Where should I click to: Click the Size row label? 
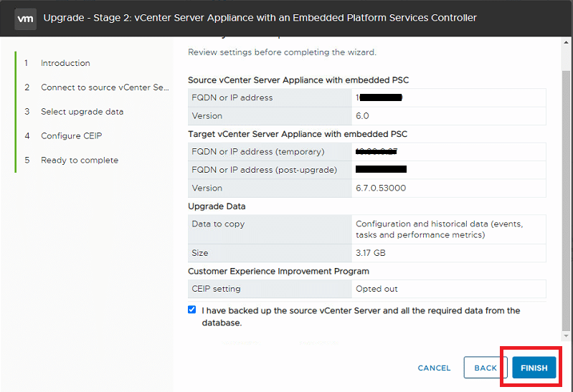200,253
